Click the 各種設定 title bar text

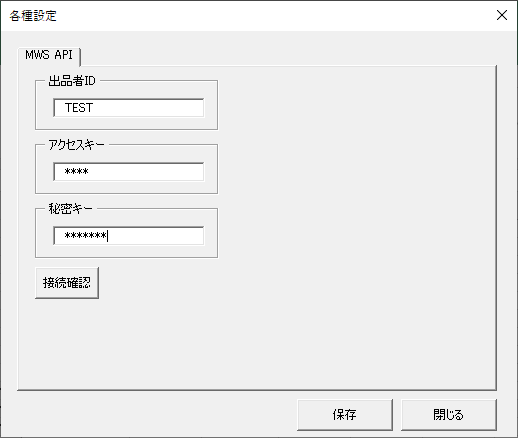pos(33,16)
